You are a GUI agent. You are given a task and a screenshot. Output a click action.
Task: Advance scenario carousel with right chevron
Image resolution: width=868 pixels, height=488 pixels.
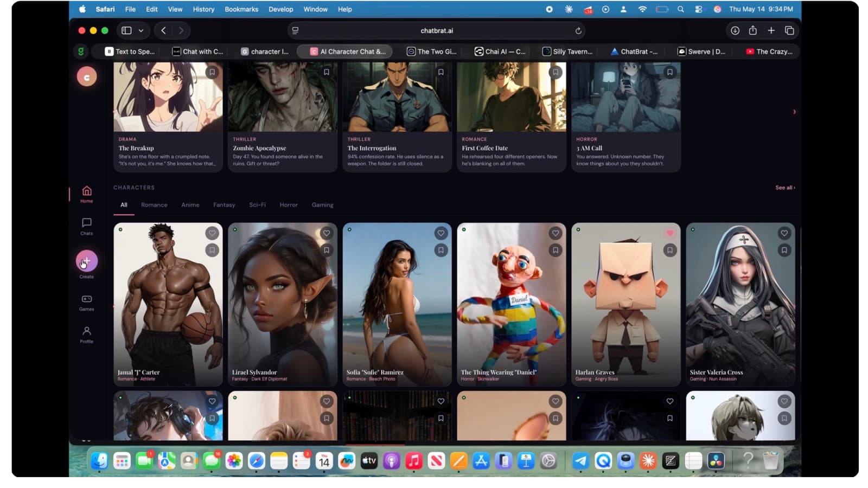tap(794, 112)
